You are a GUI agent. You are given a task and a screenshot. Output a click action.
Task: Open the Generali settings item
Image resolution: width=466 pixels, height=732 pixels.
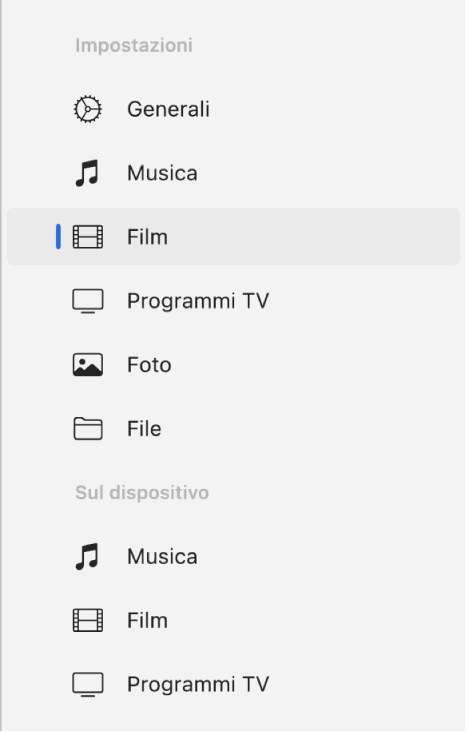233,109
